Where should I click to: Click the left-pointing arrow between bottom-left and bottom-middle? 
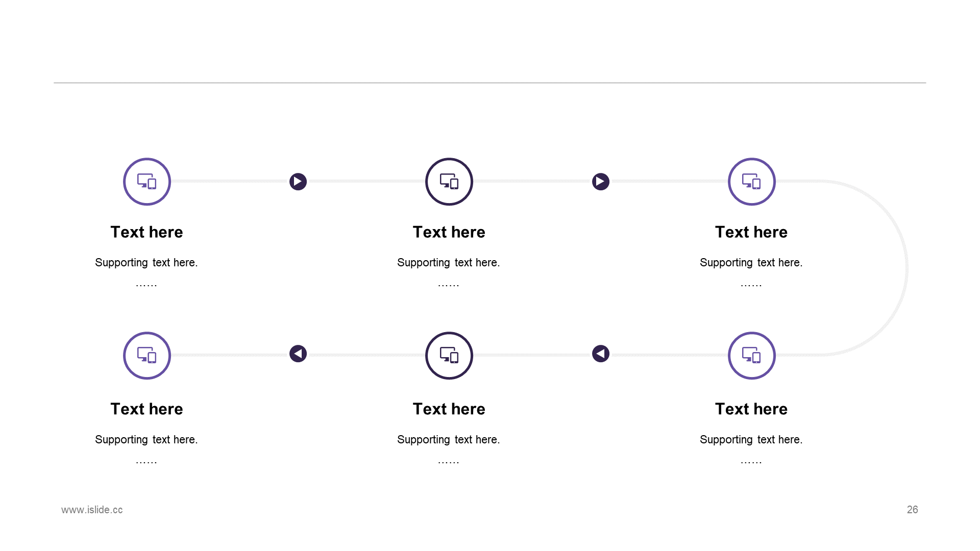(298, 354)
